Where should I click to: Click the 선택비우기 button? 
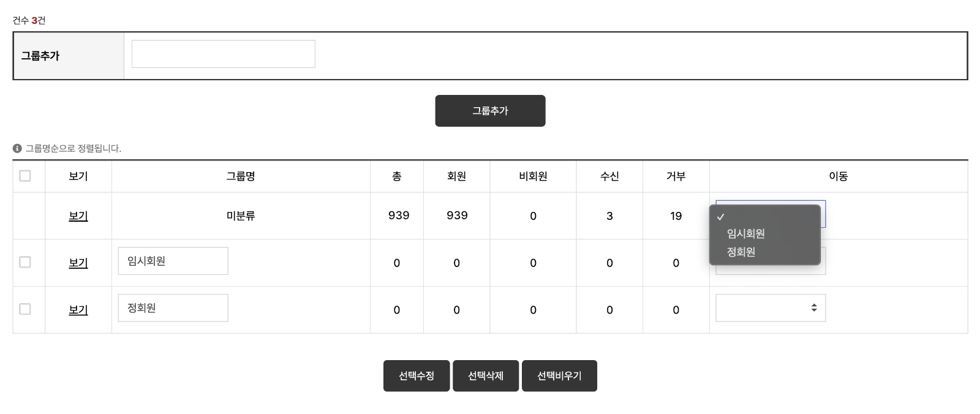pos(559,375)
